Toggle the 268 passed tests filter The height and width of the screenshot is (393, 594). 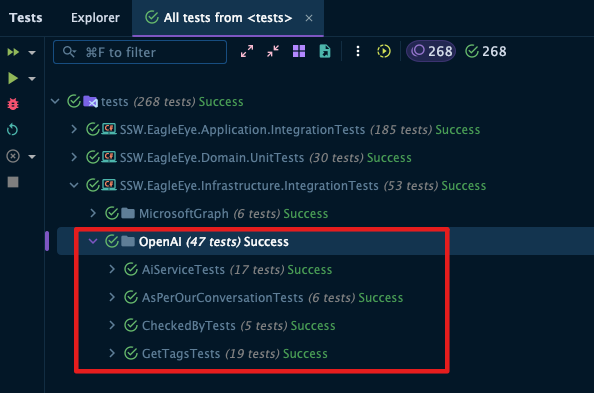tap(486, 51)
